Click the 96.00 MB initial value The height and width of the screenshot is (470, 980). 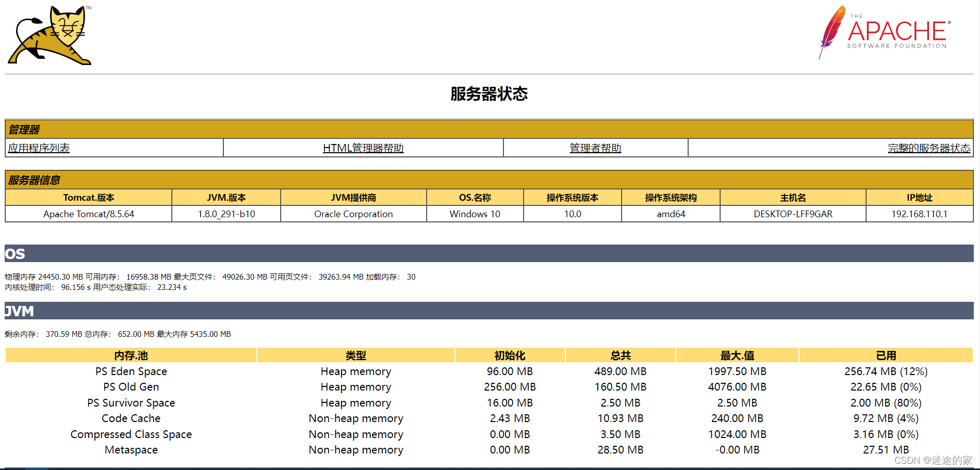tap(510, 371)
